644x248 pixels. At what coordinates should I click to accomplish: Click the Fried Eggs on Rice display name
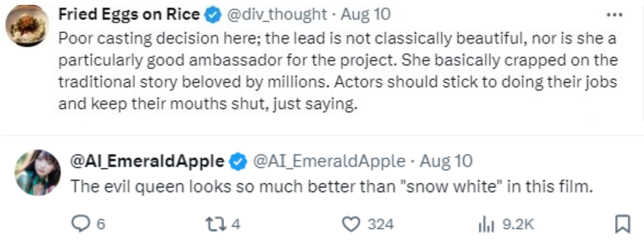pyautogui.click(x=129, y=14)
